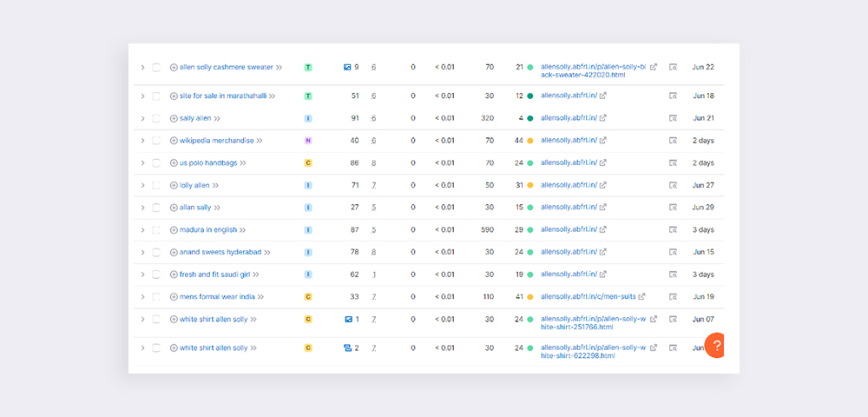This screenshot has width=868, height=417.
Task: Open double-arrow next to us polo handbags
Action: (242, 162)
